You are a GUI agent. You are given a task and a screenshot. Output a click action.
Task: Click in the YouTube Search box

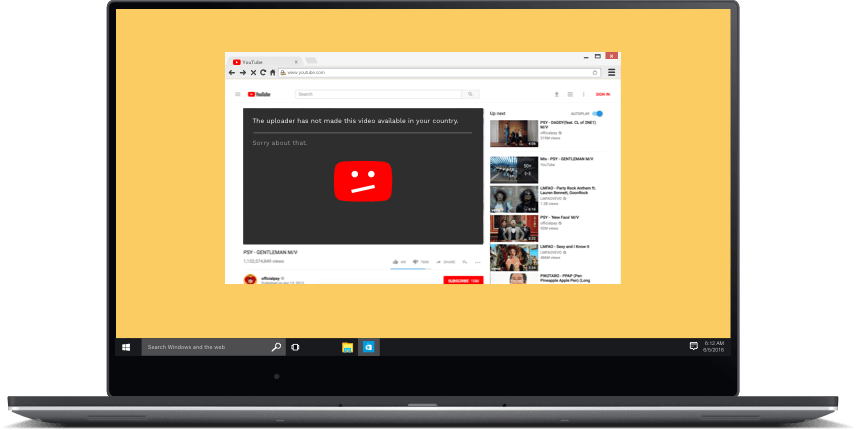[378, 94]
